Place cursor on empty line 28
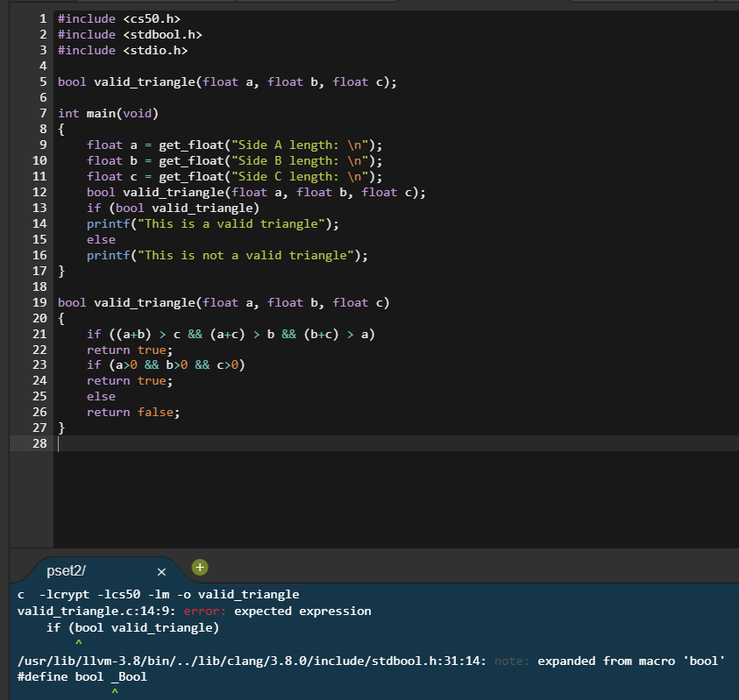This screenshot has height=700, width=739. point(396,443)
